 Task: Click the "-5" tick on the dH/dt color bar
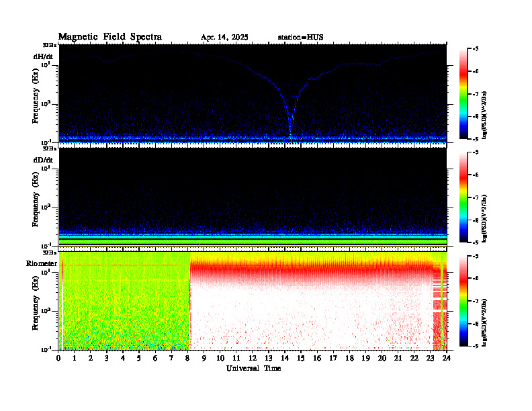(476, 49)
